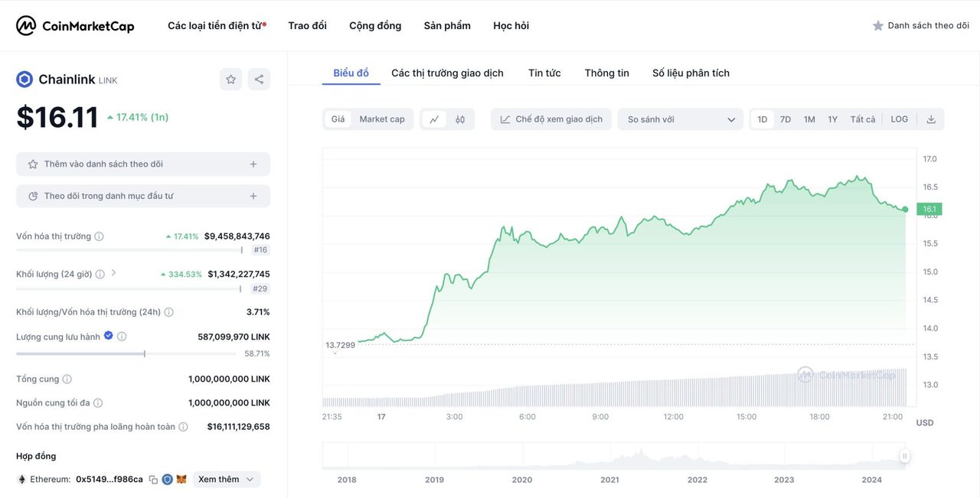Open info icon for Lượng cung lưu hành

(122, 337)
